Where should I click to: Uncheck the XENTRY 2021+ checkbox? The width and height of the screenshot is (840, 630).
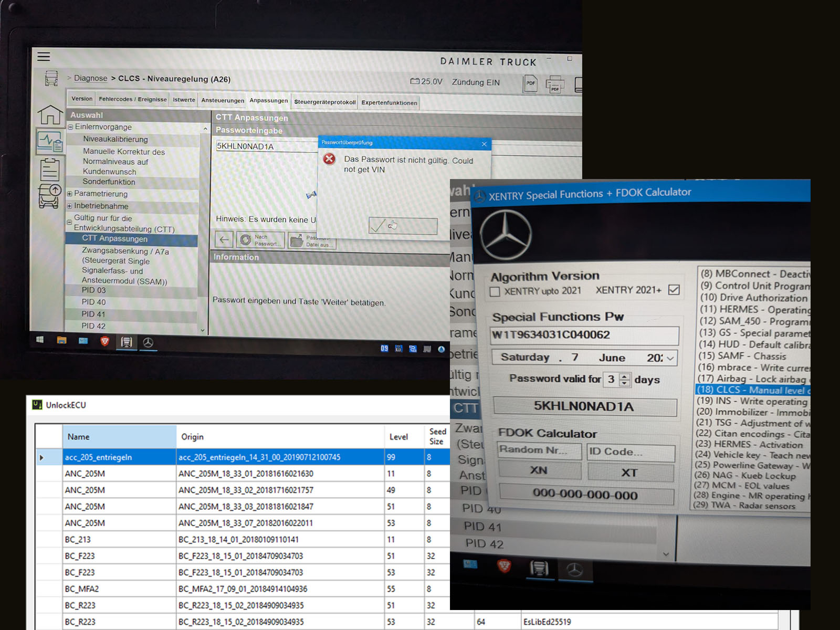[x=674, y=290]
